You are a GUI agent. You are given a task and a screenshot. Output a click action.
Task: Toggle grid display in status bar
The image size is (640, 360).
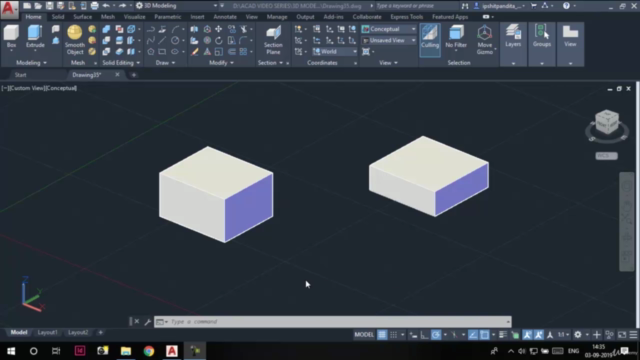[382, 335]
